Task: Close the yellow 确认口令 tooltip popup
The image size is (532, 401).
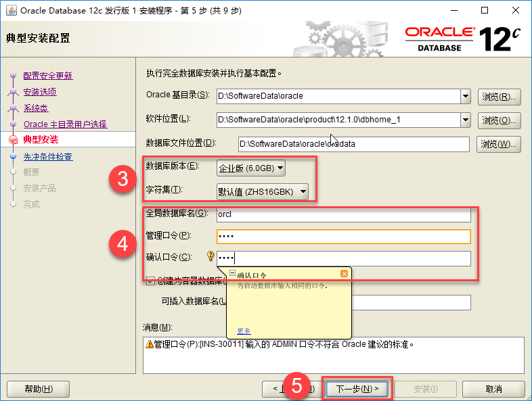Action: (x=344, y=274)
